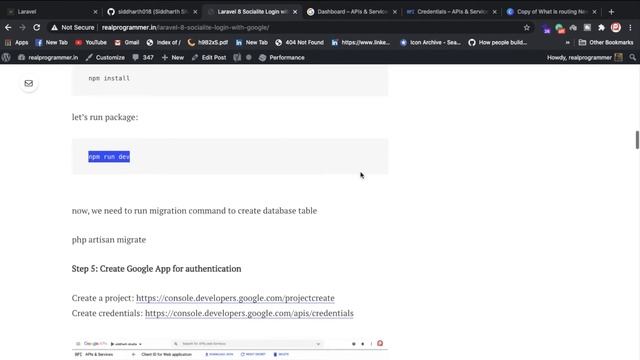Switch to the Credentials – APIs & Services tab
Screen dimensions: 640x360
tap(451, 12)
